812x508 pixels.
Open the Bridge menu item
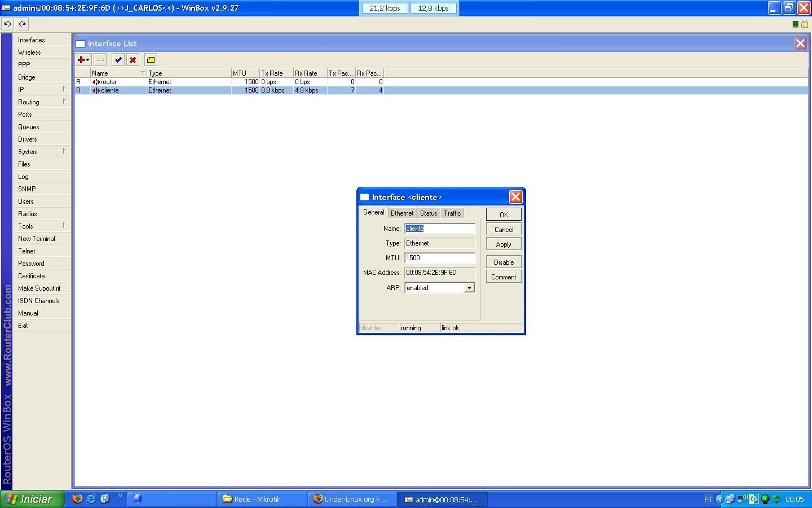click(42, 77)
